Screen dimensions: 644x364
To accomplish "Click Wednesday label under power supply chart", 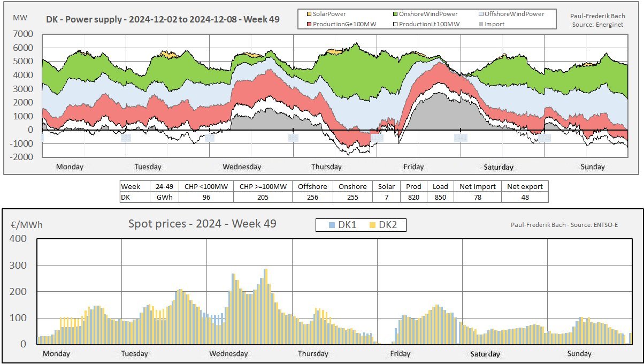I will pyautogui.click(x=242, y=166).
